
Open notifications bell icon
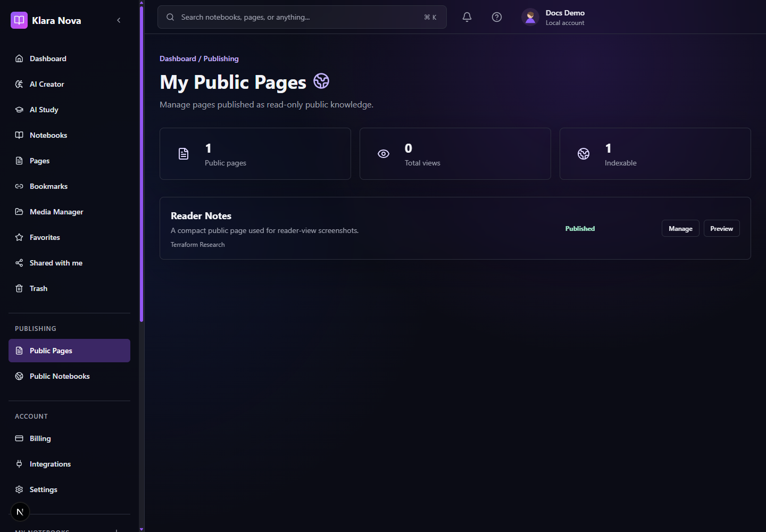[x=467, y=17]
